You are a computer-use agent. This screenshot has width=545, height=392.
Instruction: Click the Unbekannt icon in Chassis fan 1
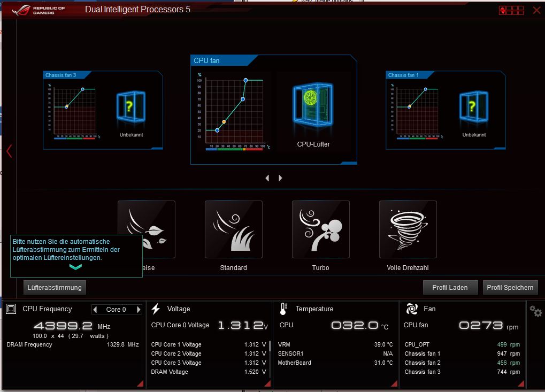coord(474,106)
